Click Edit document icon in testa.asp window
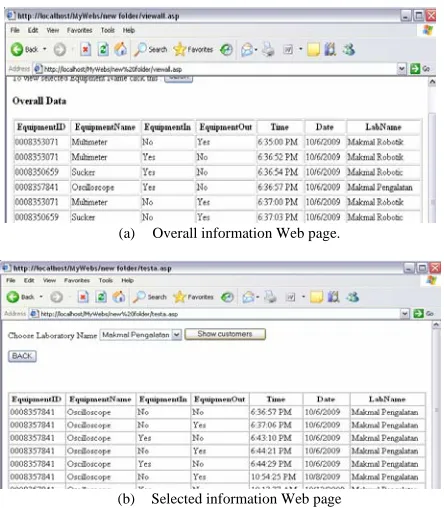The height and width of the screenshot is (508, 444). click(x=290, y=297)
